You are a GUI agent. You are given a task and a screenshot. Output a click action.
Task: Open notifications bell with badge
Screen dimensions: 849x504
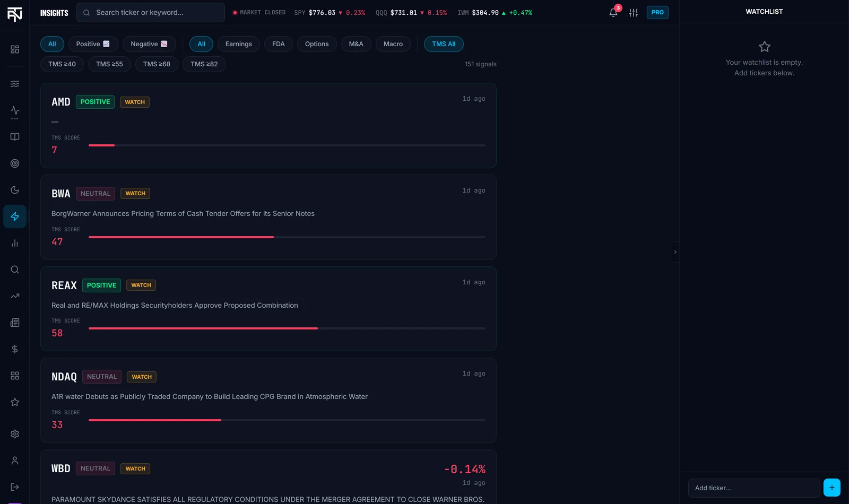tap(614, 12)
